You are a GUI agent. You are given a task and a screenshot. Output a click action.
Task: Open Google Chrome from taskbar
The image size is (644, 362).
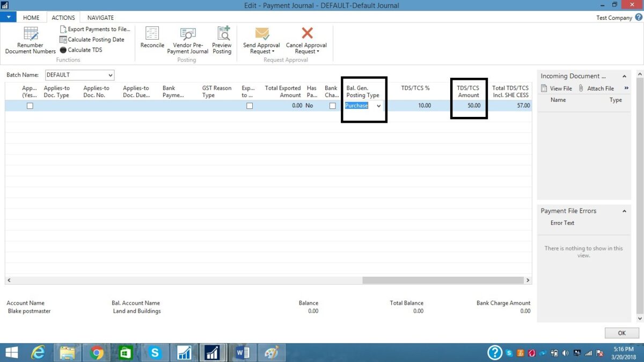[97, 352]
